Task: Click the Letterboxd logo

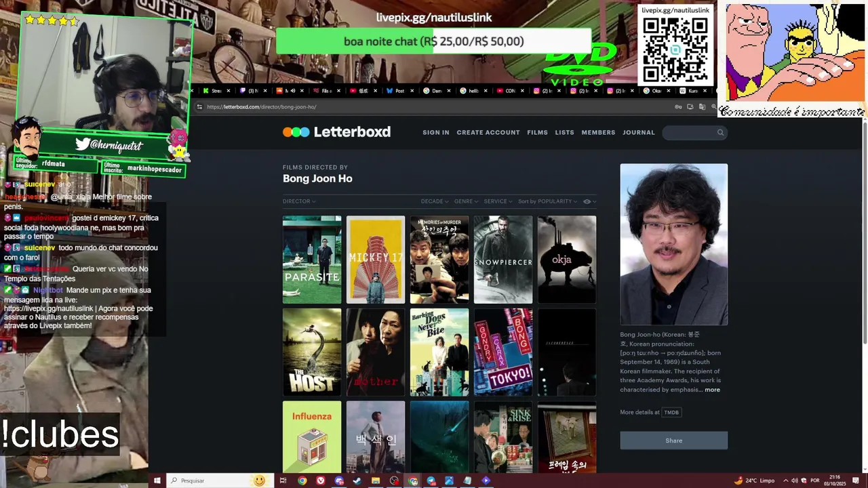Action: click(x=336, y=132)
